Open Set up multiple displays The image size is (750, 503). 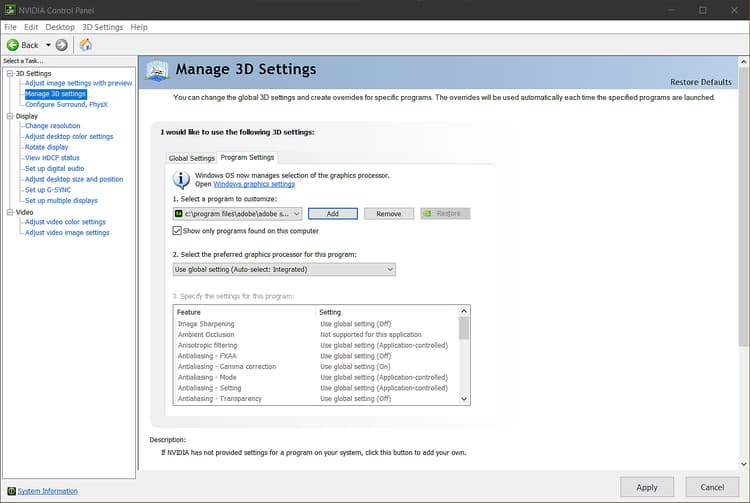click(x=61, y=200)
